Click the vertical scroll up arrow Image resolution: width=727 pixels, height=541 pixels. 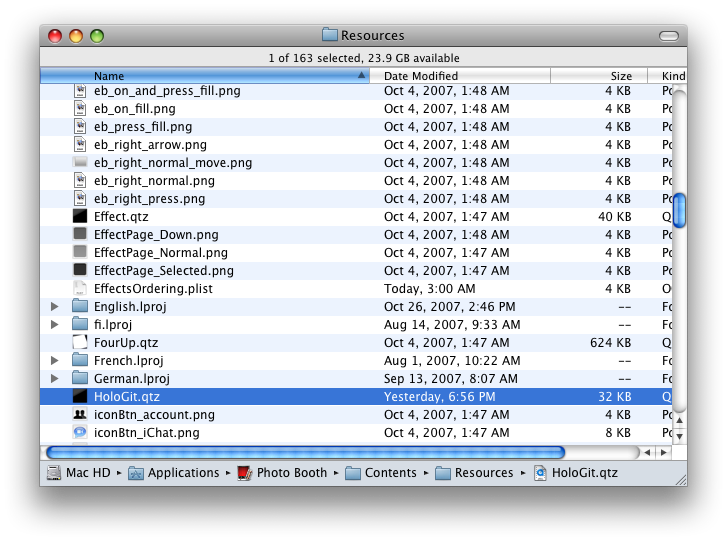(679, 420)
